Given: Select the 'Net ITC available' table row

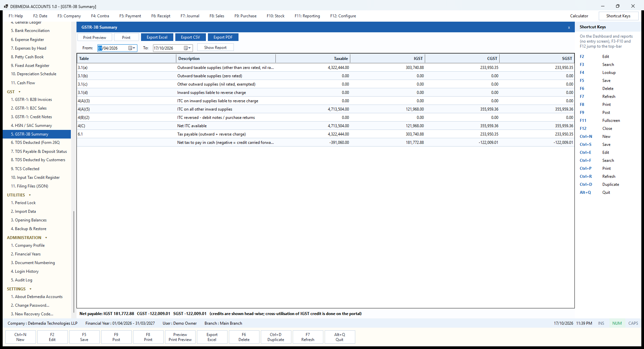Looking at the screenshot, I should tap(326, 126).
